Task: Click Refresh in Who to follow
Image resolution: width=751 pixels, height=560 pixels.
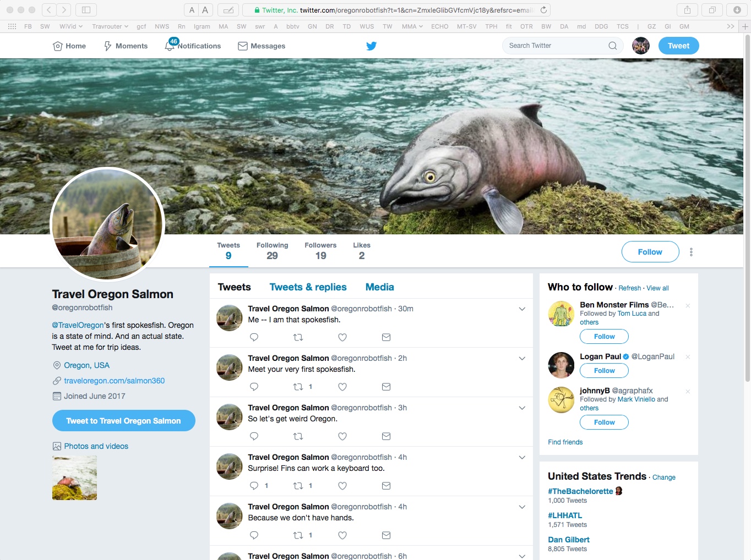Action: pyautogui.click(x=629, y=288)
